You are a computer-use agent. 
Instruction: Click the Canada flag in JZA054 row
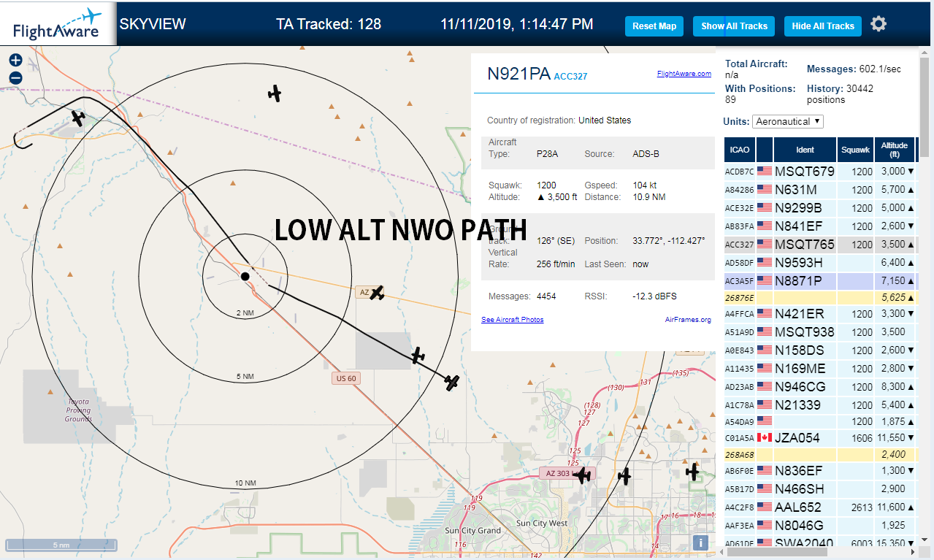[x=765, y=438]
